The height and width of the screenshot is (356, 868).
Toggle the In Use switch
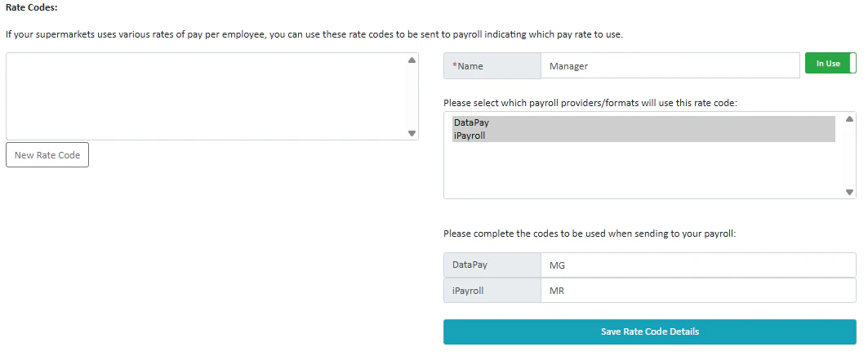pyautogui.click(x=830, y=64)
